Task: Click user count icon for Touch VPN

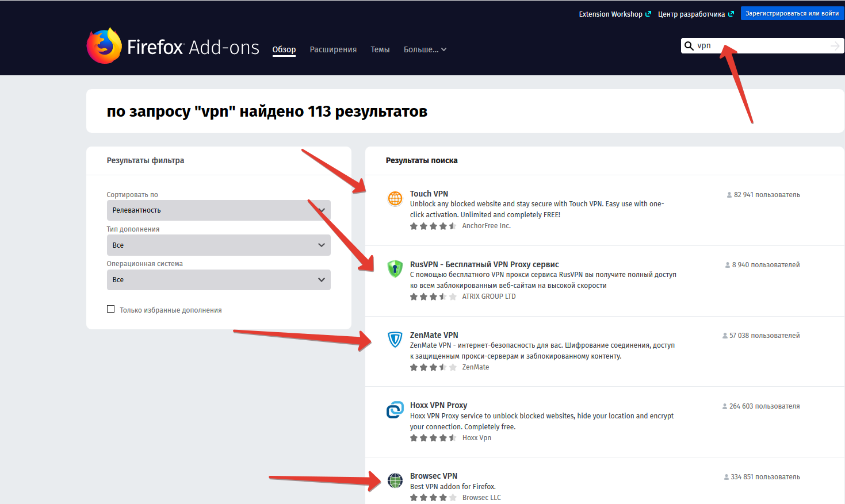Action: tap(729, 195)
